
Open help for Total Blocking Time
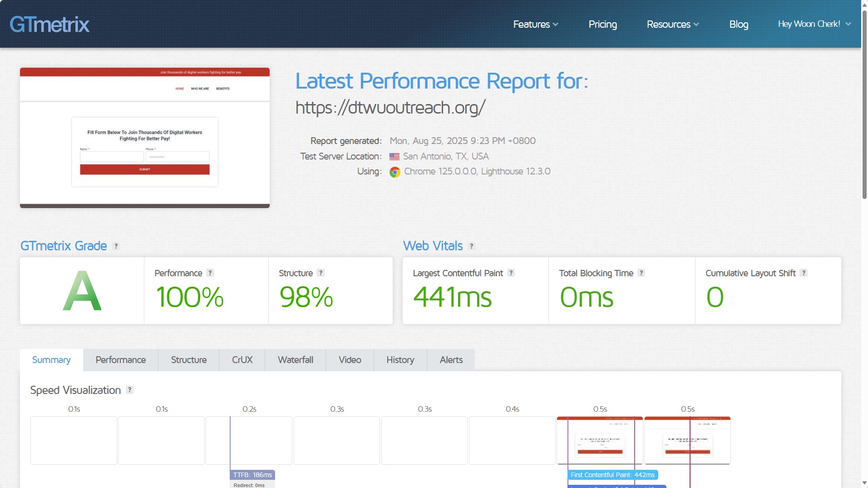641,273
